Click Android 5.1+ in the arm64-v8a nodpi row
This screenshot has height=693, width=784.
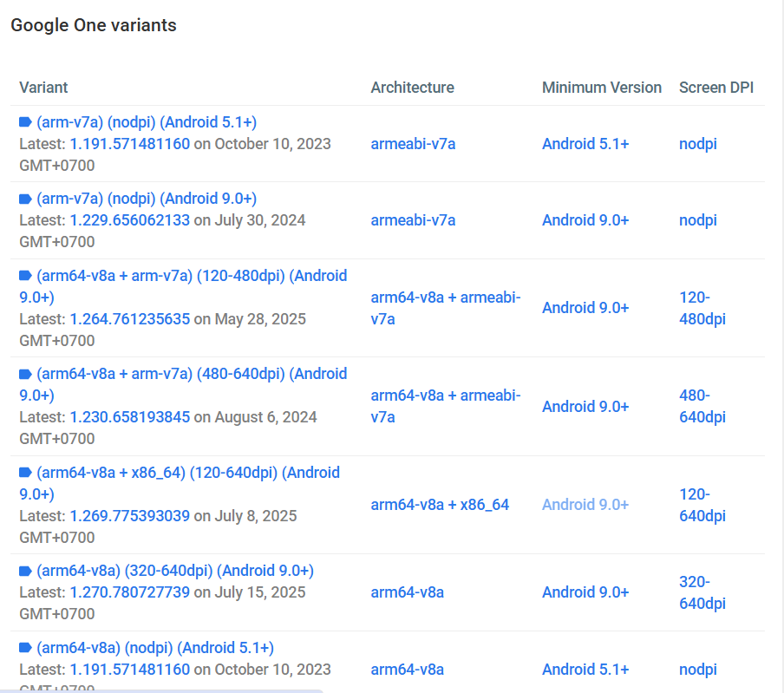coord(585,670)
